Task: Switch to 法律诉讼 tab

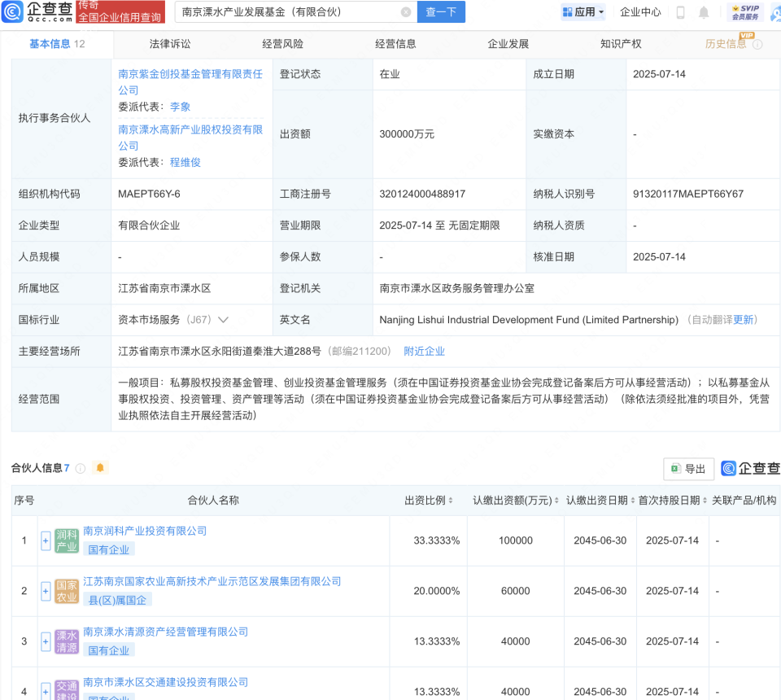Action: click(170, 44)
